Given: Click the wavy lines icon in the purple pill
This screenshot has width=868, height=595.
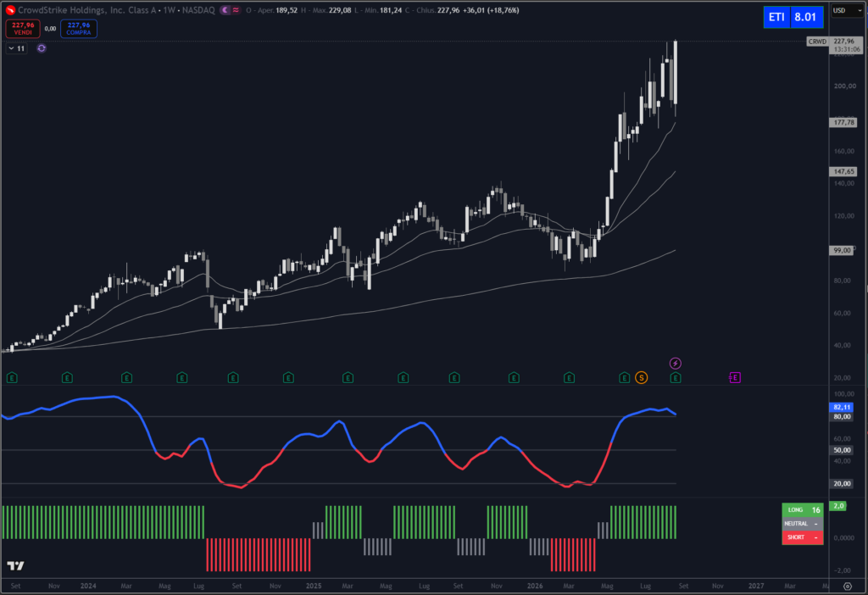Looking at the screenshot, I should 236,10.
